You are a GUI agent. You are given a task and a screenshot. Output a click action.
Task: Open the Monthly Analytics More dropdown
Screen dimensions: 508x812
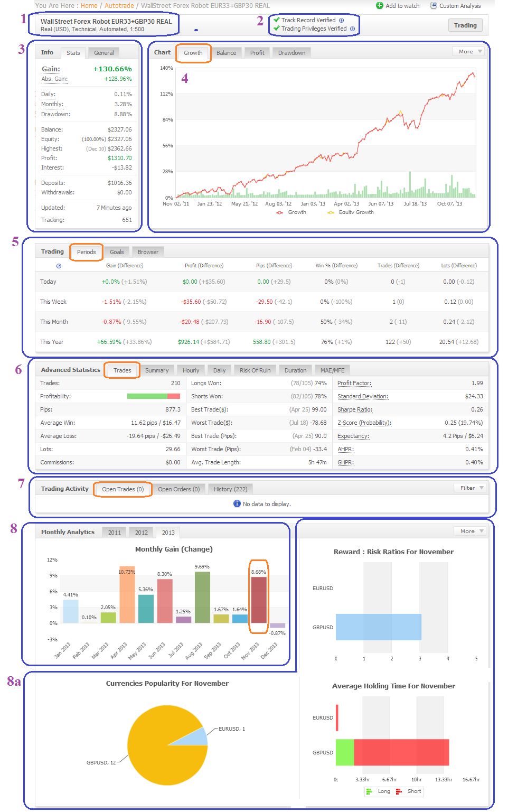(x=470, y=531)
